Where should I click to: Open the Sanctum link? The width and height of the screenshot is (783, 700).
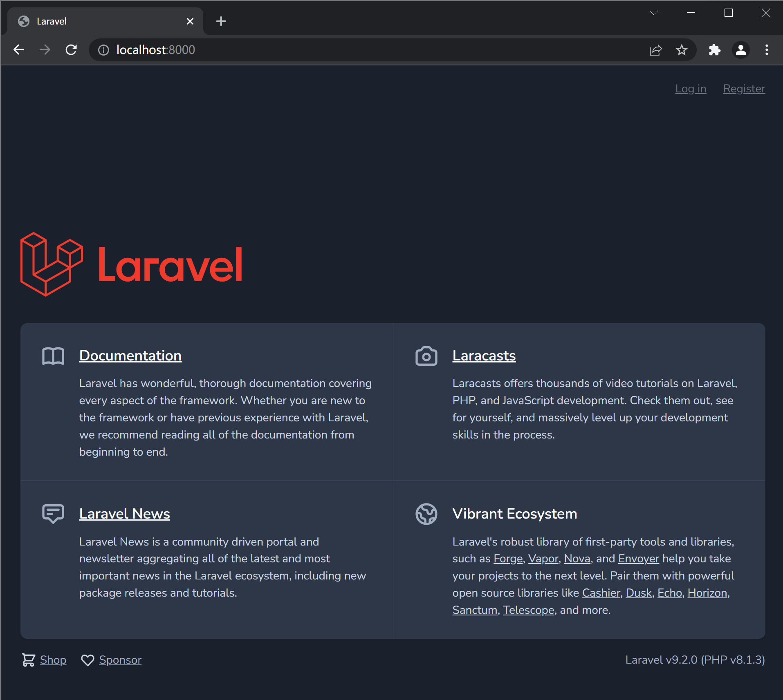(x=475, y=610)
